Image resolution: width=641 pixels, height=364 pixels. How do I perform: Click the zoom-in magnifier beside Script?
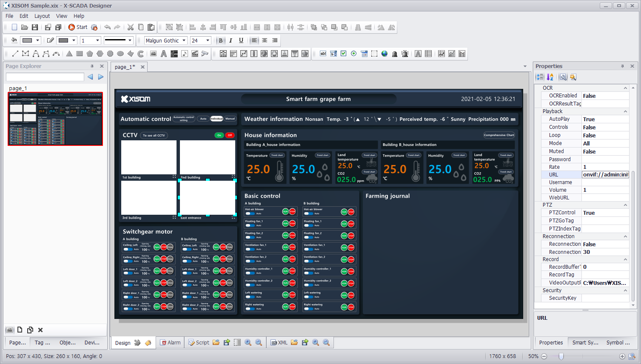(x=248, y=342)
